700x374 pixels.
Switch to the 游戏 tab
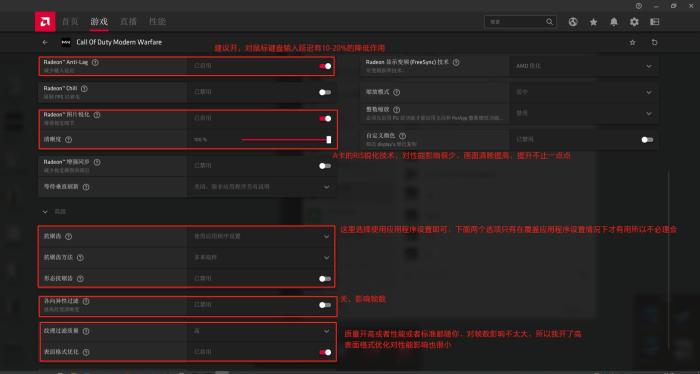pyautogui.click(x=99, y=21)
